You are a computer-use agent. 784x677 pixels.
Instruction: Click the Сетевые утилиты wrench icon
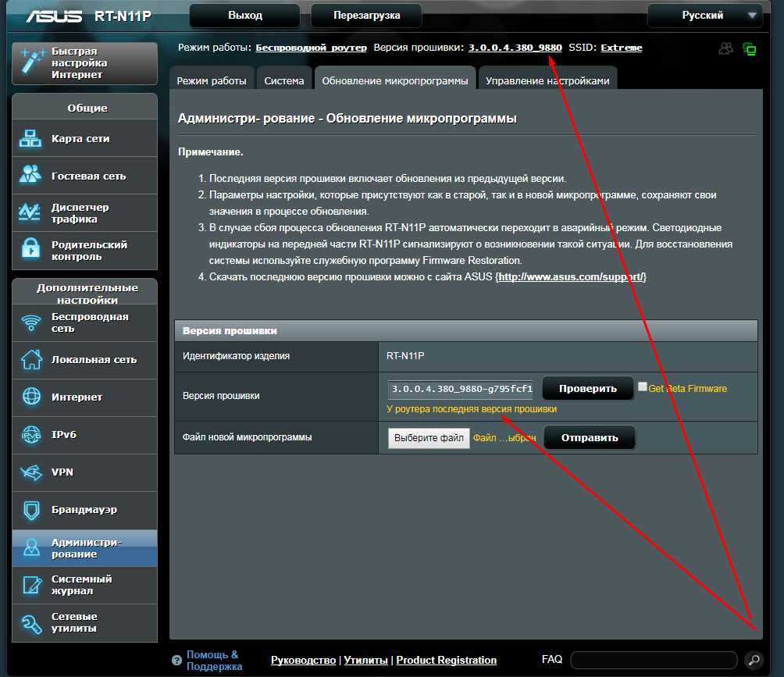pos(31,623)
